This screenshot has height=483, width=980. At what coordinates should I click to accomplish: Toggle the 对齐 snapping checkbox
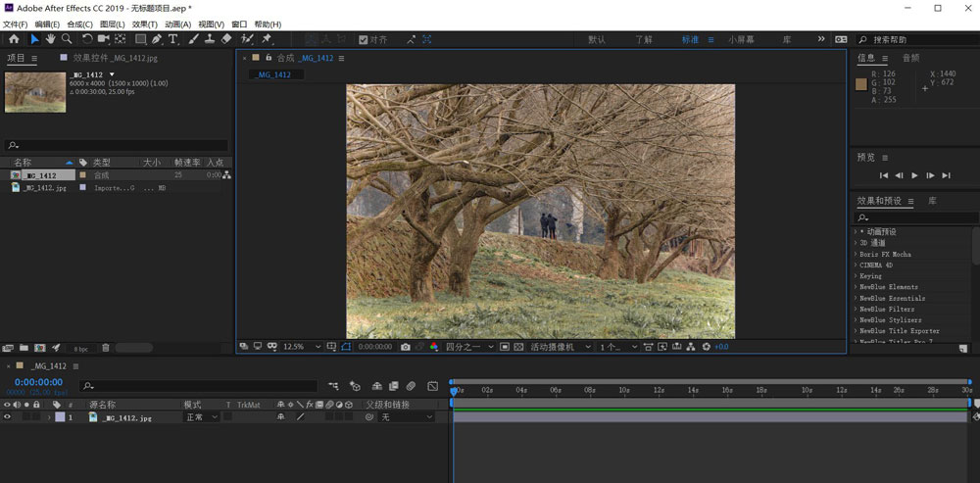(x=364, y=39)
